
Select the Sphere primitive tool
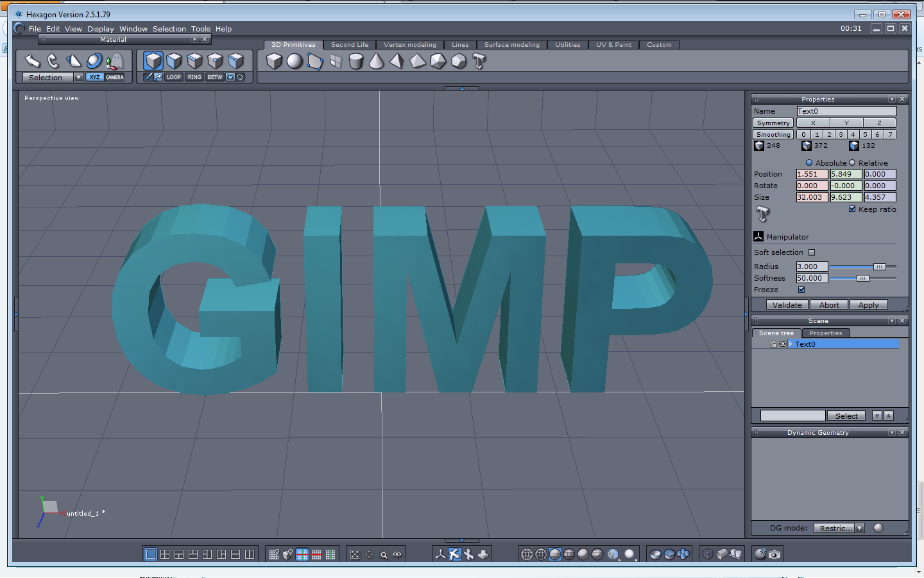point(295,61)
